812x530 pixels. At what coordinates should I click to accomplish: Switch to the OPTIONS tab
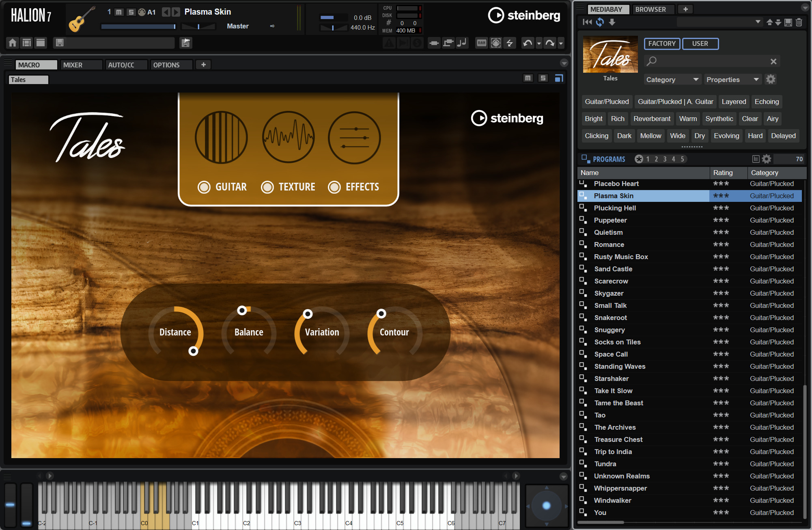tap(171, 65)
